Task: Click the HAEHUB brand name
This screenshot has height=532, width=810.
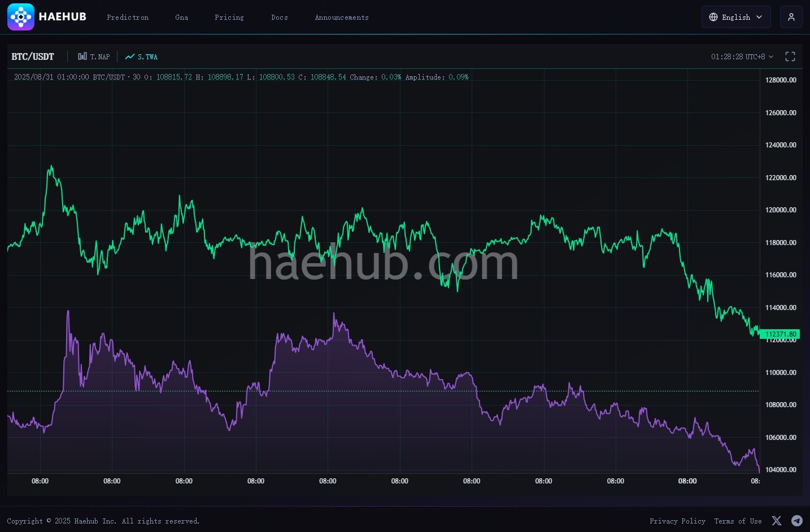Action: 63,17
